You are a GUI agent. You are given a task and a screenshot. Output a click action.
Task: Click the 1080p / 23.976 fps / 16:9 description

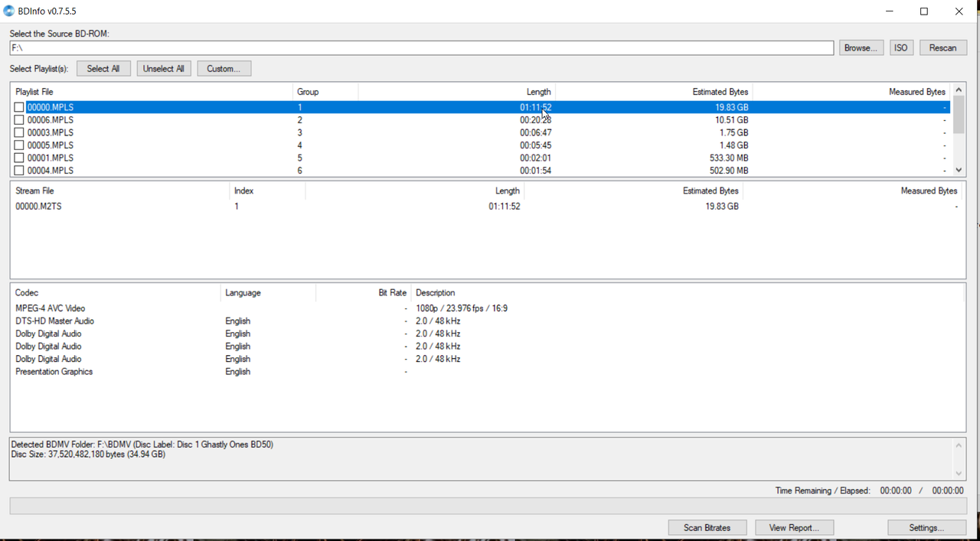point(462,308)
